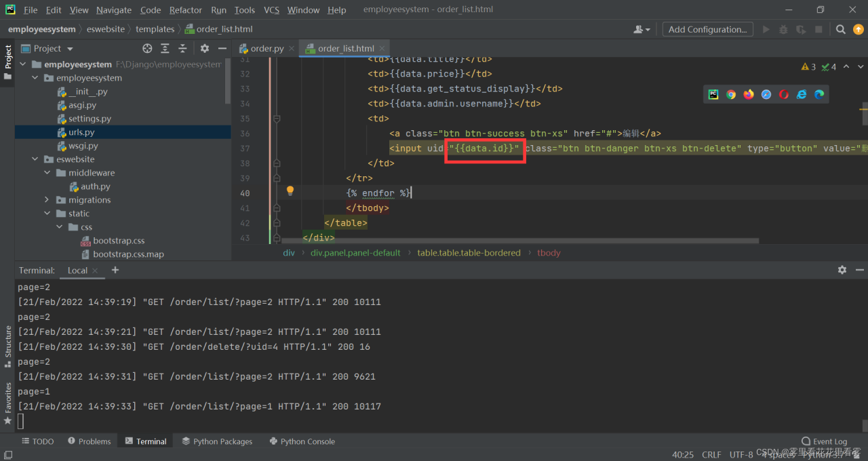Open the File menu
Screen dimensions: 868x461
coord(31,10)
